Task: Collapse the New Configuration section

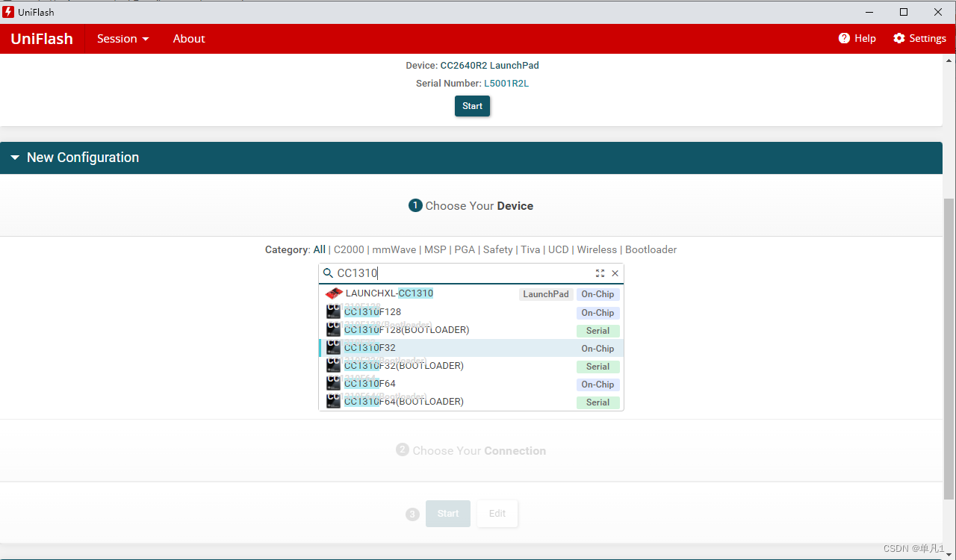Action: click(471, 158)
